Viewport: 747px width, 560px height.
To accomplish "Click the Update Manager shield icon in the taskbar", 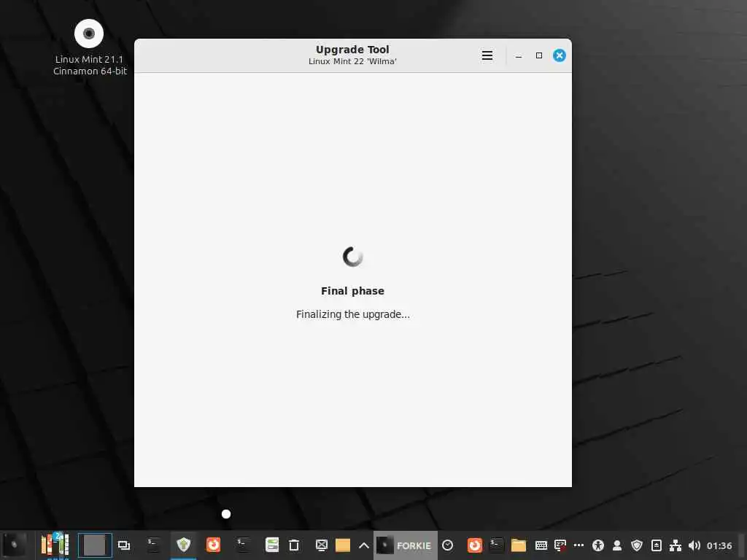I will pyautogui.click(x=183, y=545).
